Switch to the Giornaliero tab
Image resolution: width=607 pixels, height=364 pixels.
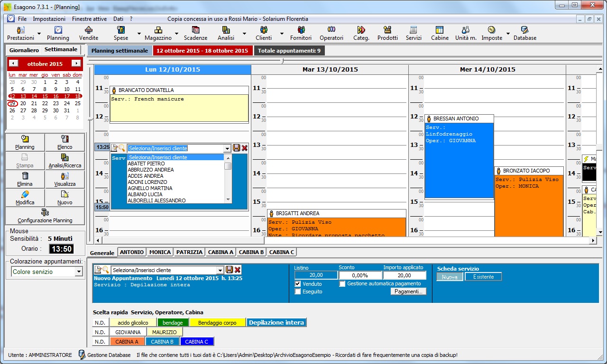pos(24,50)
